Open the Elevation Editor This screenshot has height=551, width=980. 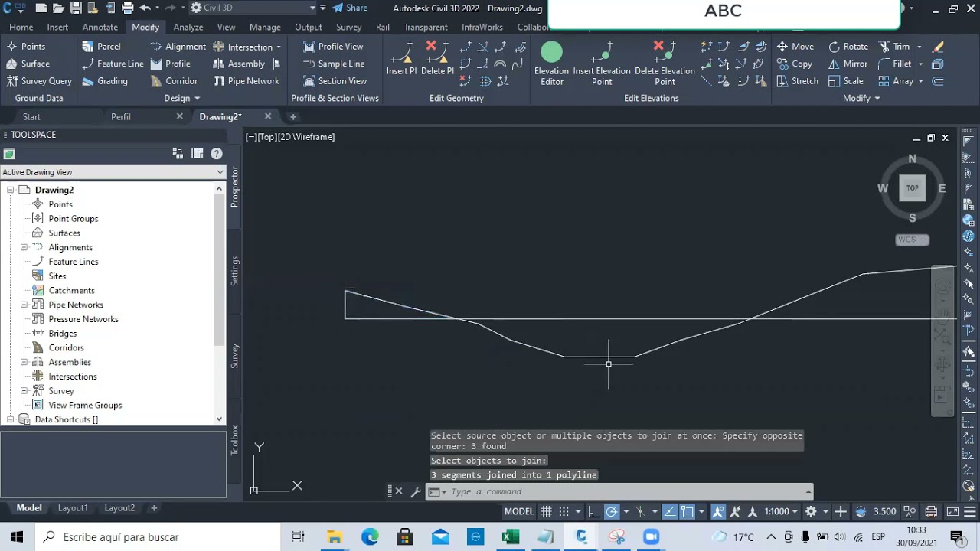point(551,63)
